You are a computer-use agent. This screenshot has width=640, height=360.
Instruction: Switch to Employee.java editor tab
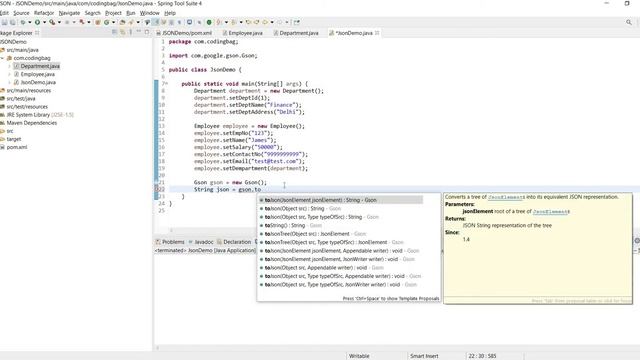[x=242, y=33]
